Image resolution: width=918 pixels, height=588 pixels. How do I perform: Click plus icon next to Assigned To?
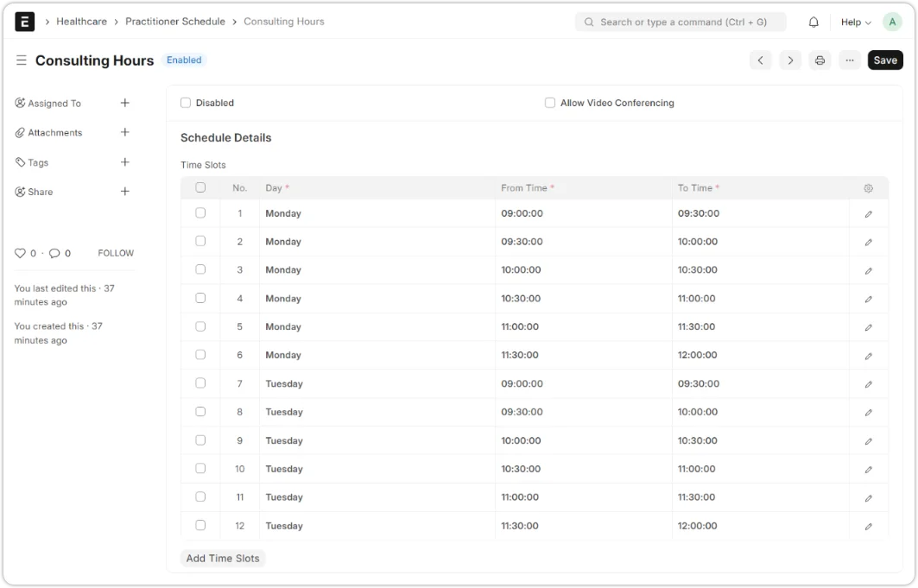click(x=125, y=103)
